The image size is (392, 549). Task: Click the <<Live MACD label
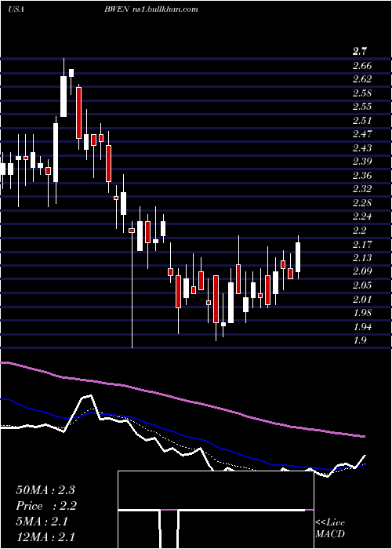[330, 529]
